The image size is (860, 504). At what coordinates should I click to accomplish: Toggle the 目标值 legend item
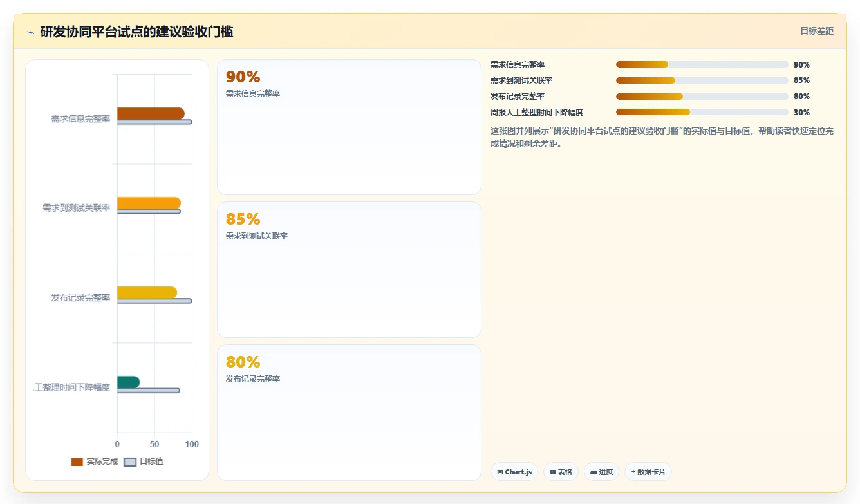tap(143, 462)
